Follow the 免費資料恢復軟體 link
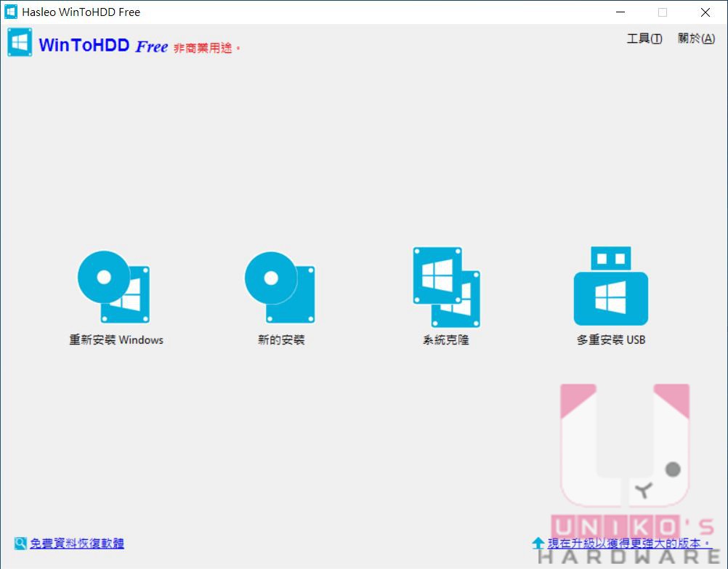The image size is (728, 569). [77, 543]
